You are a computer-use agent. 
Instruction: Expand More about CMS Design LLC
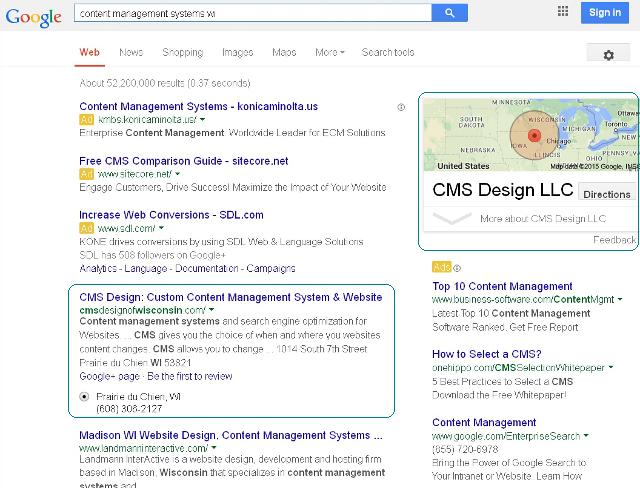click(530, 219)
